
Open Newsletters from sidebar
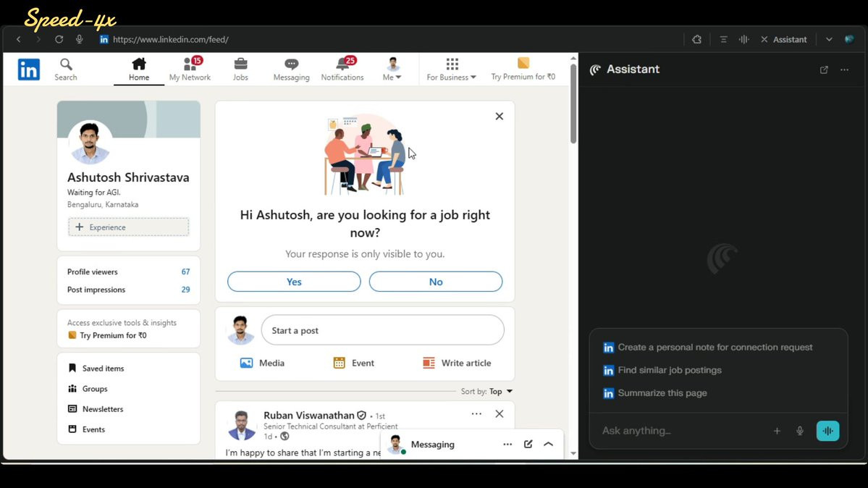pos(96,409)
